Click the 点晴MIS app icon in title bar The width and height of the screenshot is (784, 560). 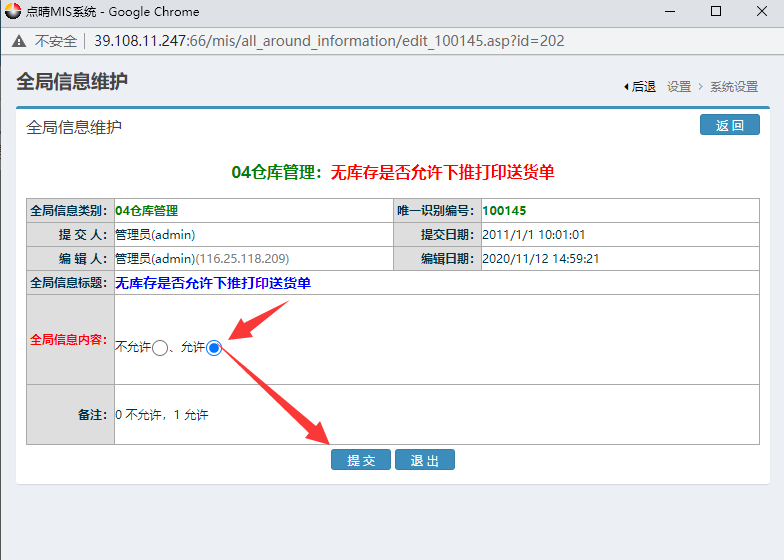pyautogui.click(x=13, y=12)
